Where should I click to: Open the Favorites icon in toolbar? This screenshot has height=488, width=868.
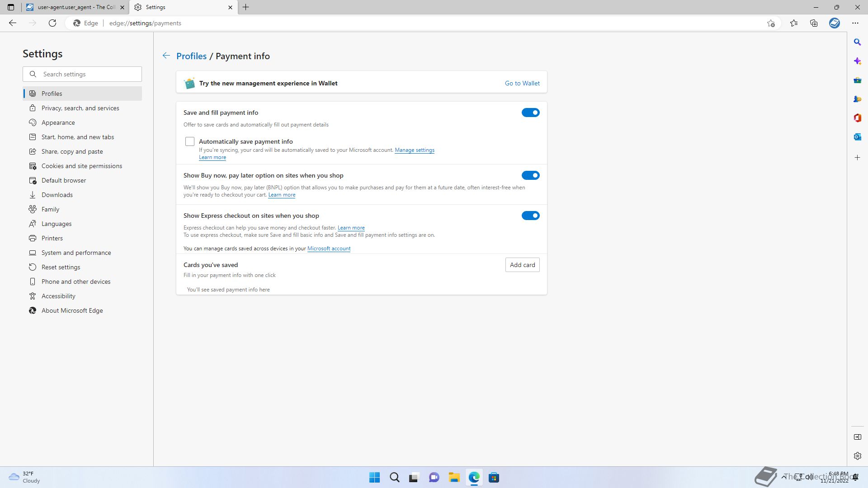(794, 23)
